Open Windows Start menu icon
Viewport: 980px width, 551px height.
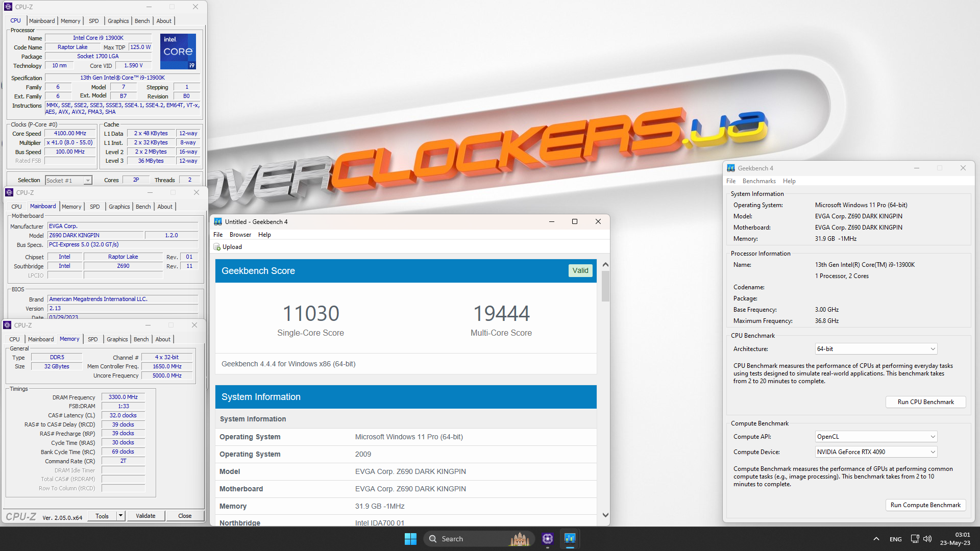coord(410,539)
